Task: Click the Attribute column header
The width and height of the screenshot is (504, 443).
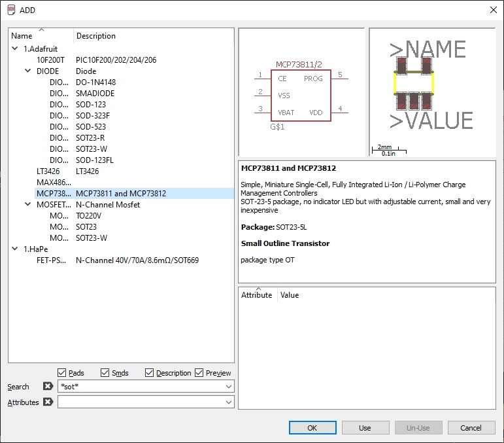Action: click(258, 294)
